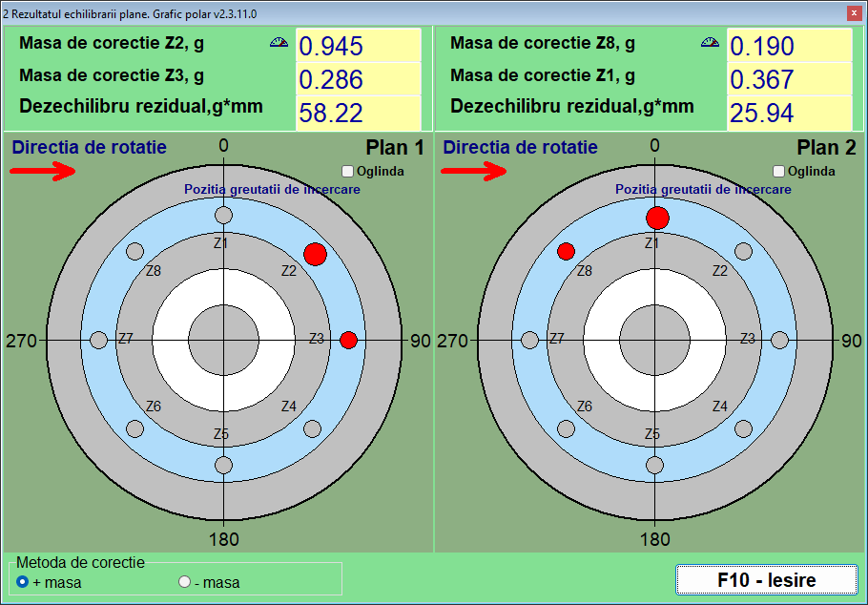868x605 pixels.
Task: Click Plan 2 residual unbalance value 25.94
Action: pos(790,113)
